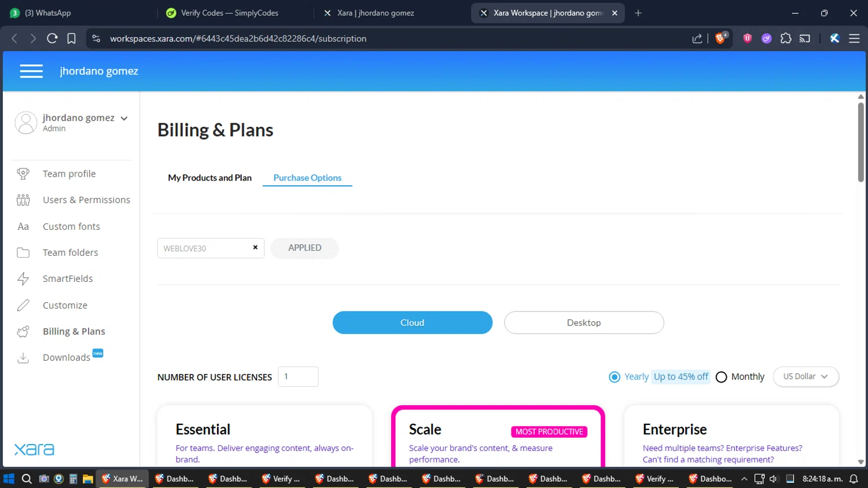This screenshot has height=488, width=868.
Task: Reload the page with refresh icon
Action: tap(52, 38)
